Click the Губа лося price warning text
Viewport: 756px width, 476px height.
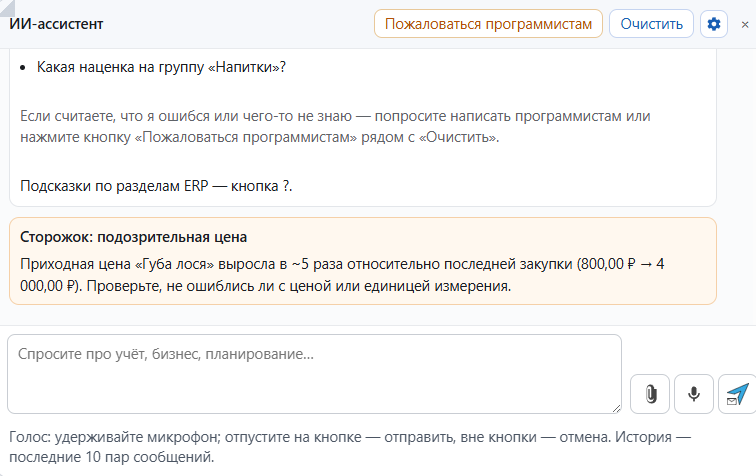coord(342,275)
